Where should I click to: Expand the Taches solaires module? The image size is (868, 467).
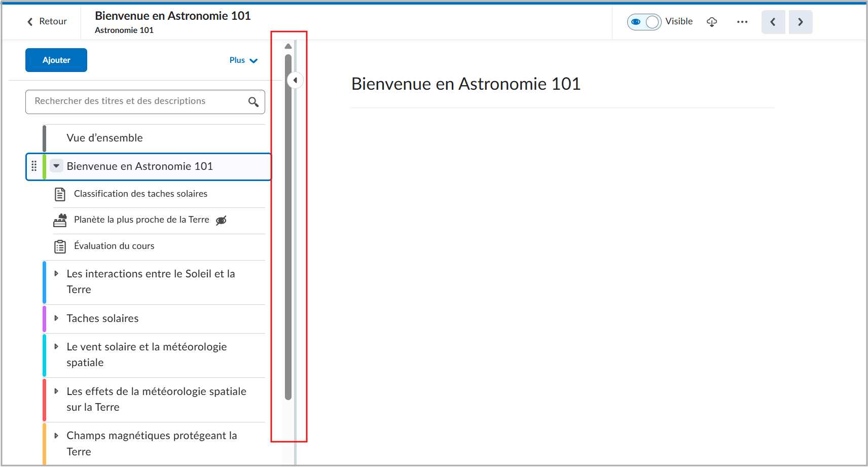[56, 318]
